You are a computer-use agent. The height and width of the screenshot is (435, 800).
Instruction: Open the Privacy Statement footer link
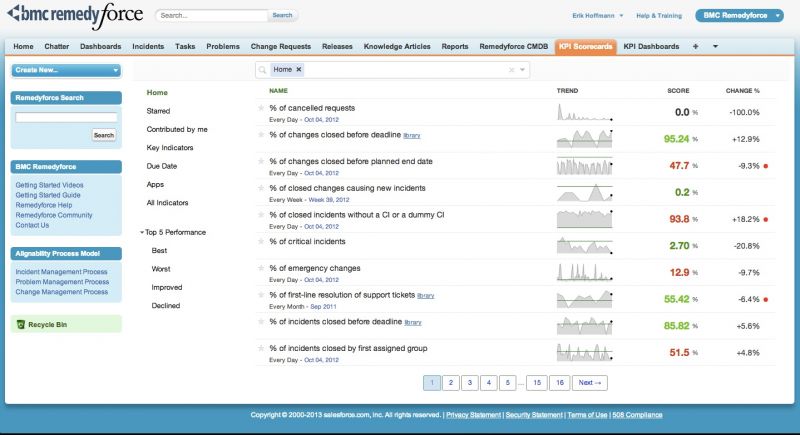tap(473, 415)
